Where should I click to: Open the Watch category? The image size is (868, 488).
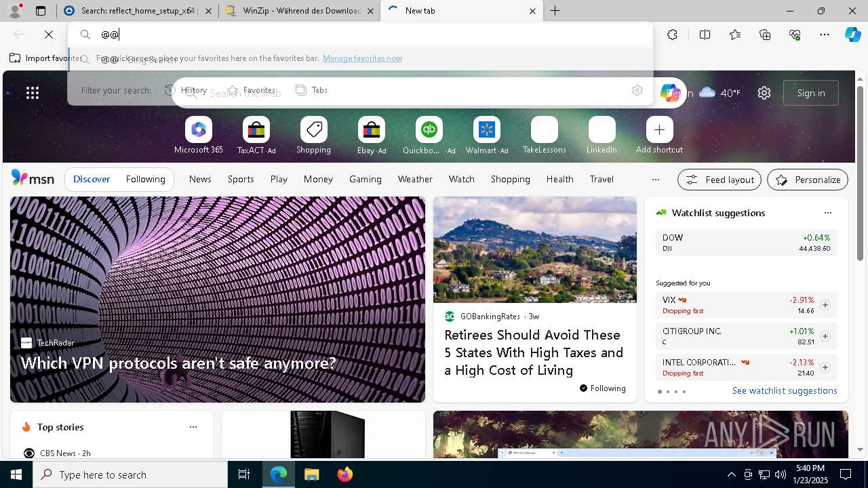click(x=462, y=180)
